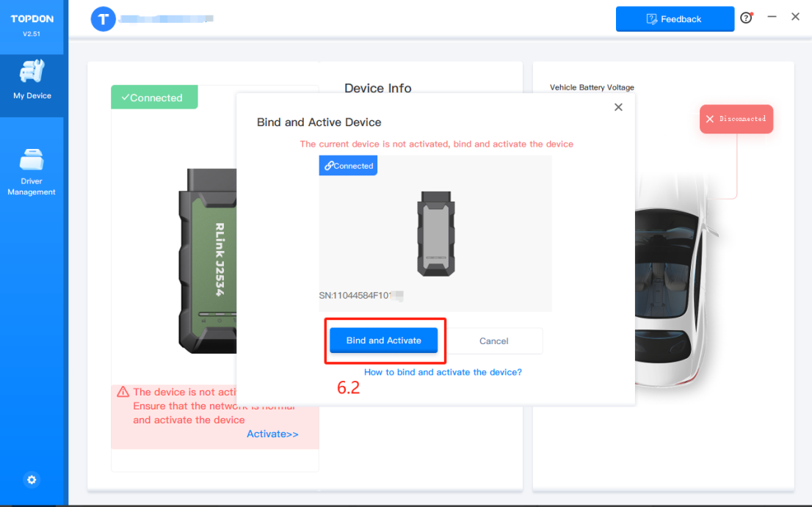
Task: Click the green Connected status badge
Action: click(153, 98)
